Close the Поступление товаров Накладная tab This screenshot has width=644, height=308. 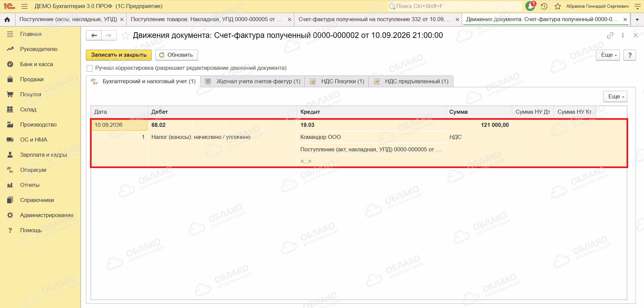point(290,19)
